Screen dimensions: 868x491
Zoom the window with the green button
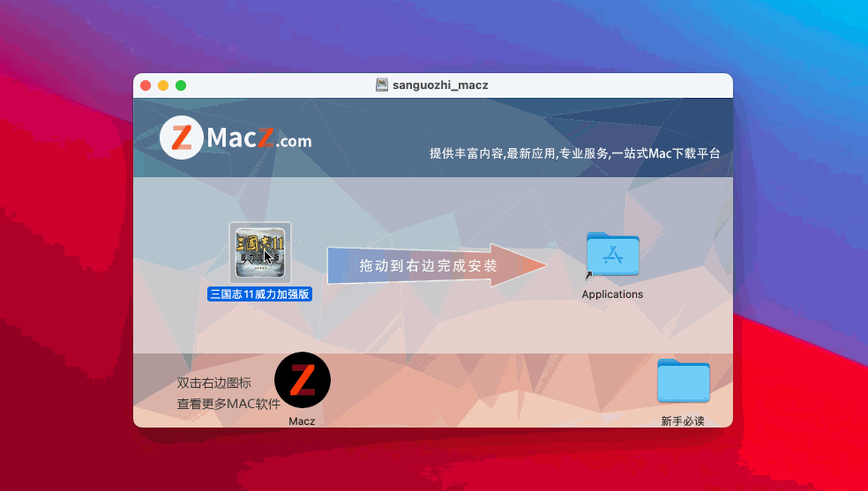click(x=181, y=86)
